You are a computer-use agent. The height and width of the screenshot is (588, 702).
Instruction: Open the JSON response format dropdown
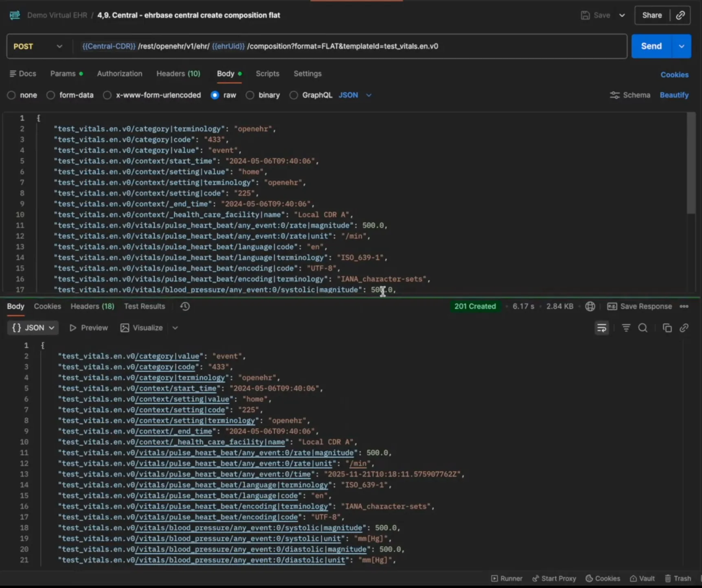[x=33, y=328]
